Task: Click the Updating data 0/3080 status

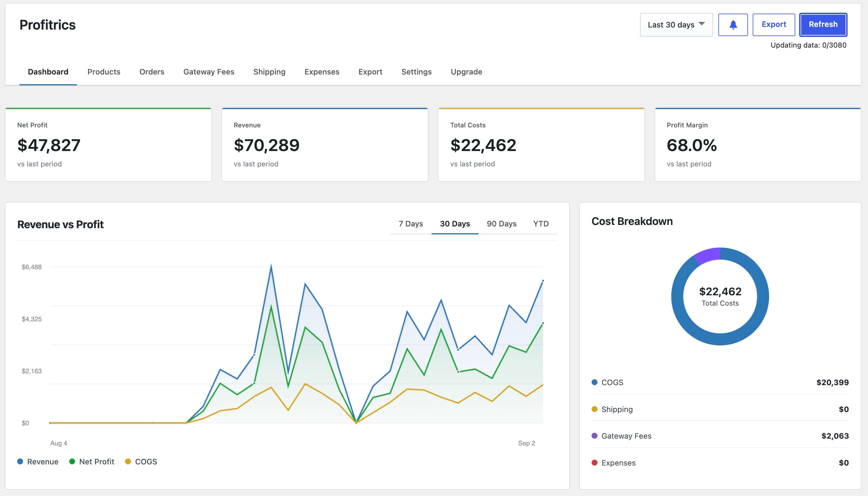Action: (808, 45)
